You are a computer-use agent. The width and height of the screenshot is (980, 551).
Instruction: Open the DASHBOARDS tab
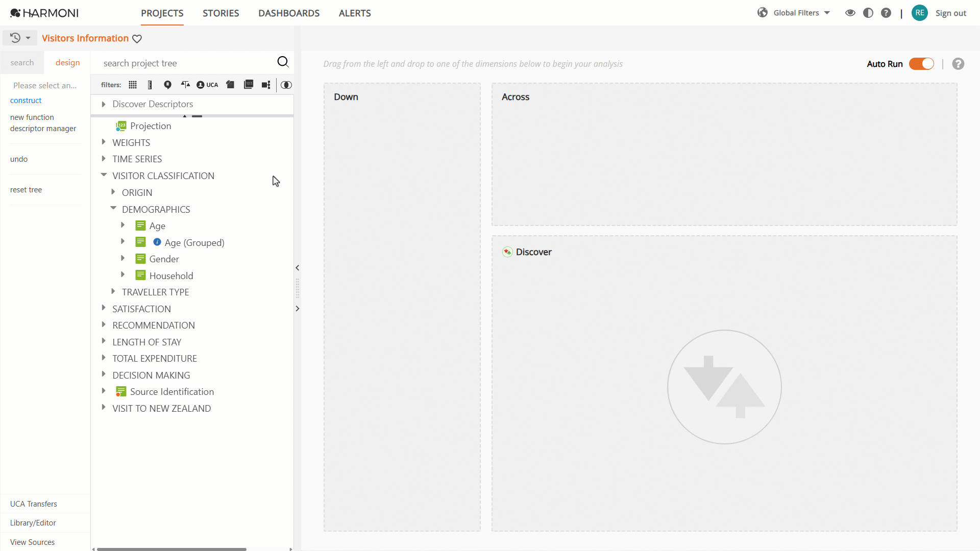click(x=289, y=13)
